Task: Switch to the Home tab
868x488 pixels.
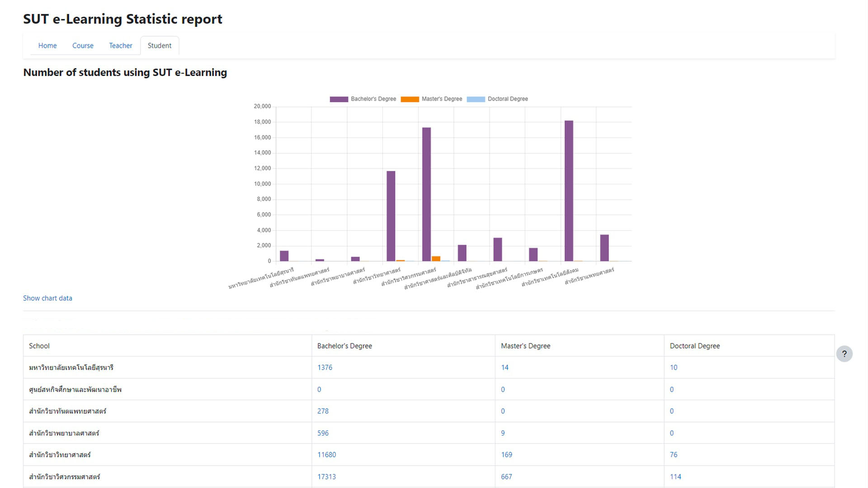Action: [47, 46]
